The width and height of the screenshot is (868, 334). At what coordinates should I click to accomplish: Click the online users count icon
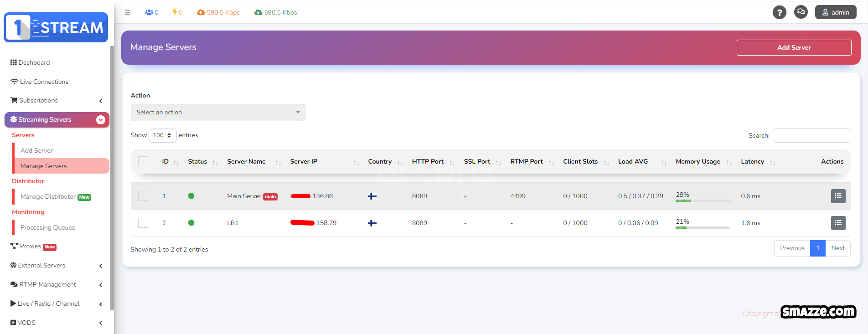point(149,12)
